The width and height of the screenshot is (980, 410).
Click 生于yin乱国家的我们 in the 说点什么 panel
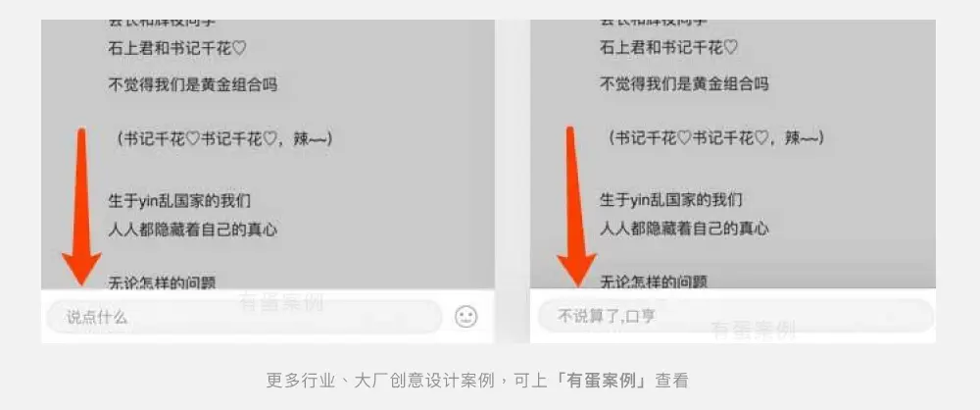[179, 201]
